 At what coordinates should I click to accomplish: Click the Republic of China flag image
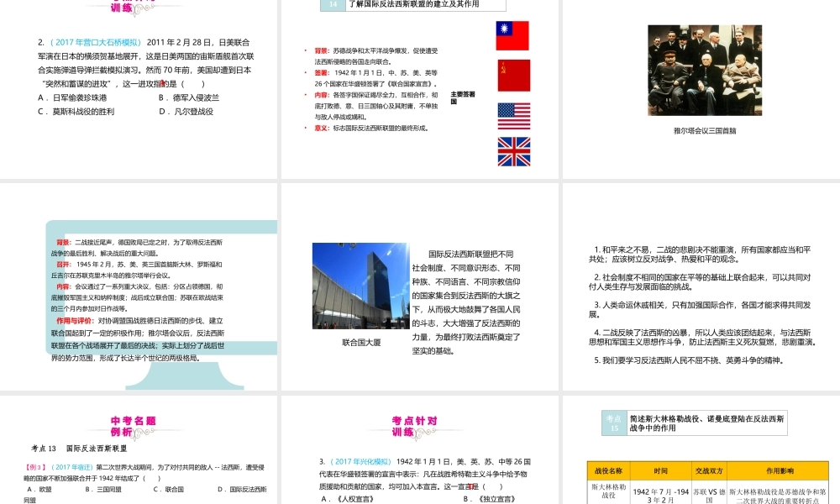point(512,36)
